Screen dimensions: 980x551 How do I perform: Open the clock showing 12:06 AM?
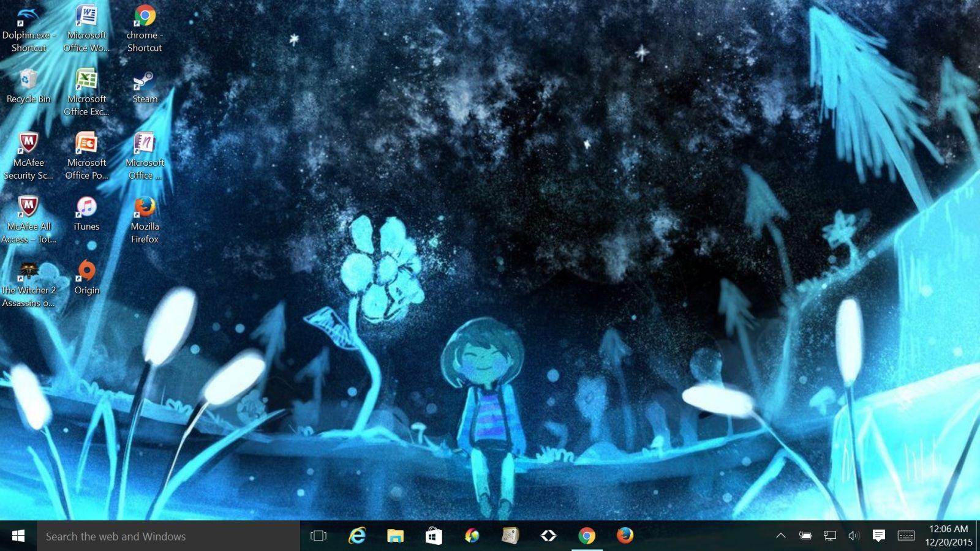coord(948,536)
